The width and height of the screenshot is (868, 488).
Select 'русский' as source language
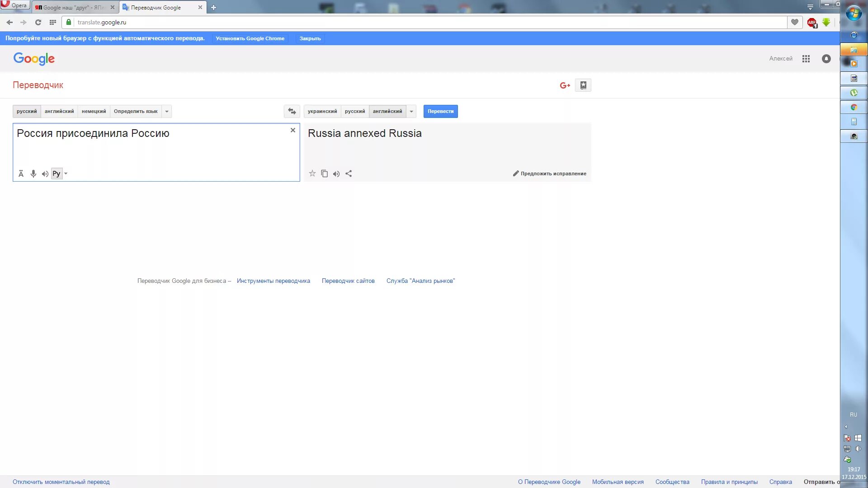pyautogui.click(x=27, y=111)
